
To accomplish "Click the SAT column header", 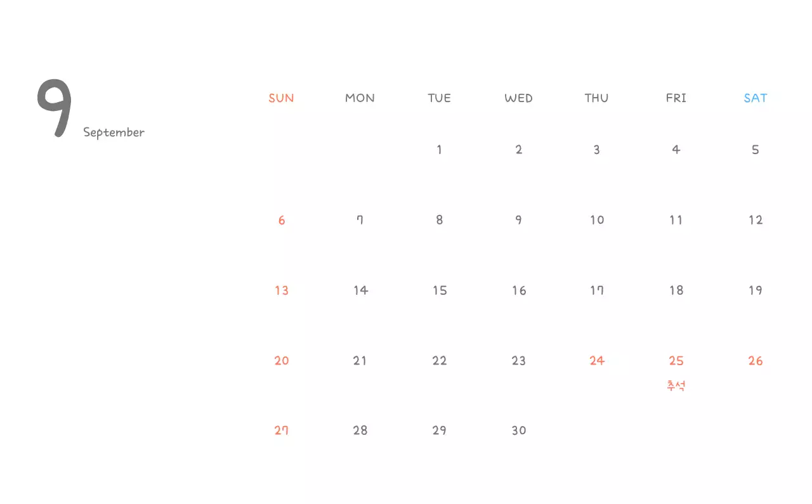I will (x=756, y=98).
